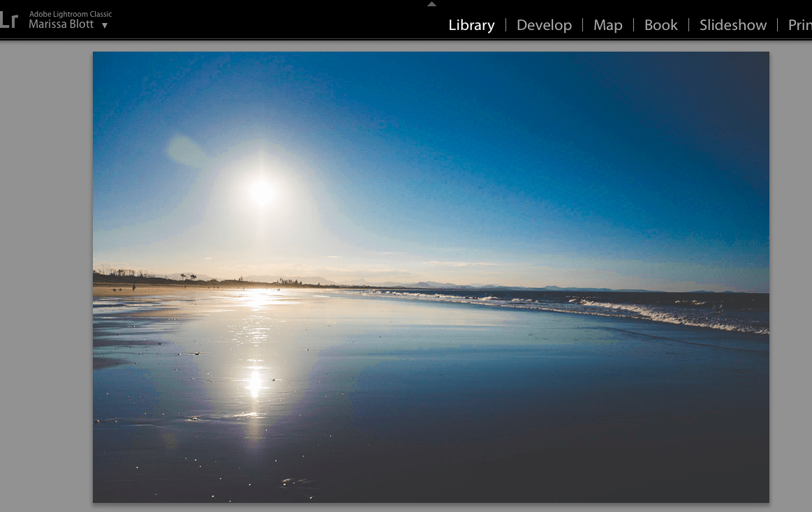This screenshot has width=812, height=512.
Task: Switch to the Develop module
Action: coord(544,24)
